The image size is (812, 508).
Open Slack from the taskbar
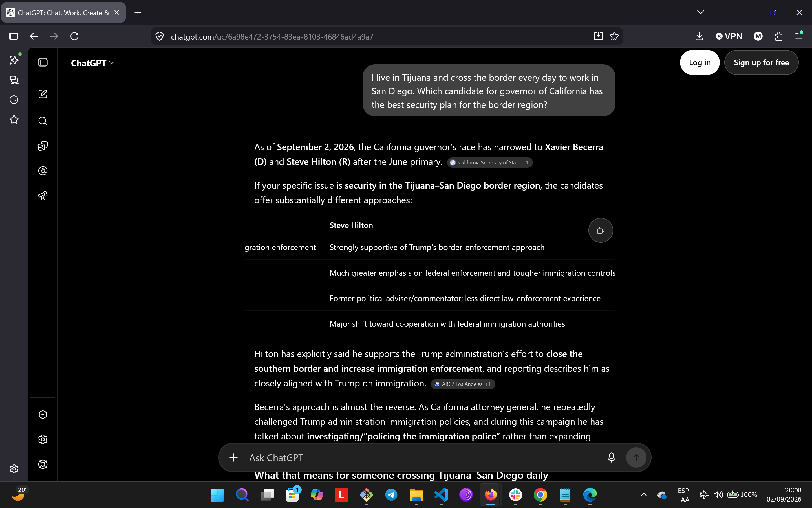[x=515, y=494]
